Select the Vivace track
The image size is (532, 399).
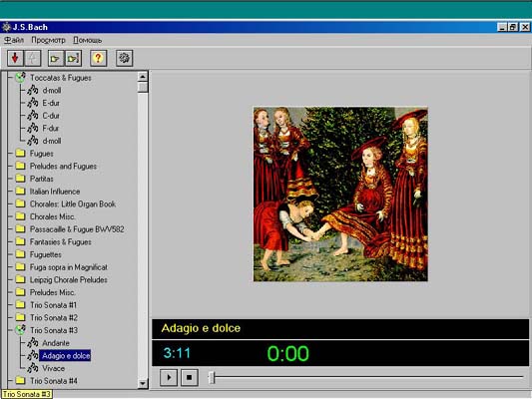pos(53,368)
